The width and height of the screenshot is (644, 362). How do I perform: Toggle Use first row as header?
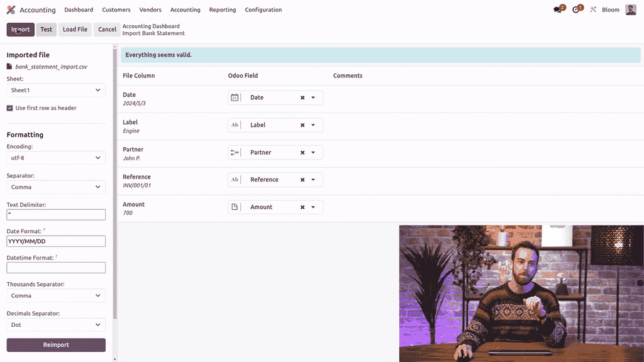(x=10, y=108)
